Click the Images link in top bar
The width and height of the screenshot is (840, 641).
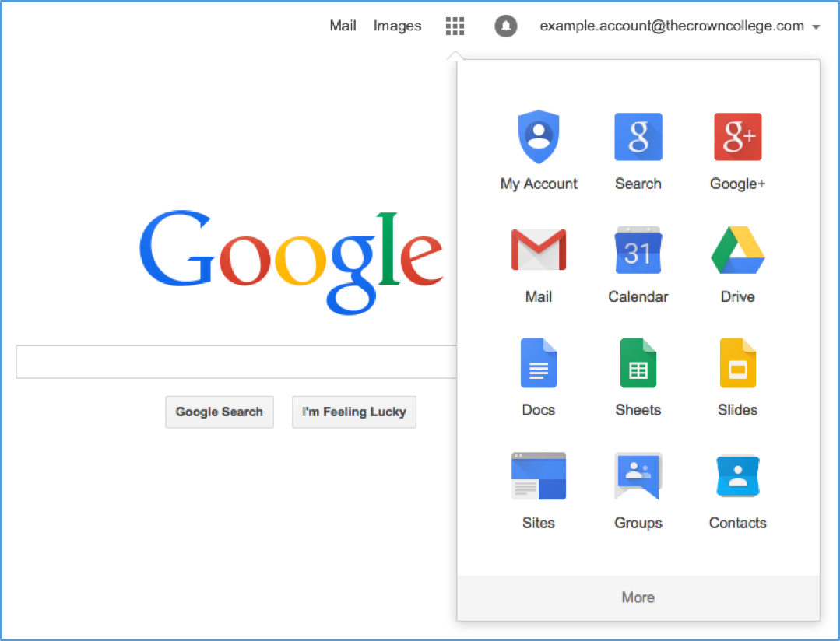pyautogui.click(x=398, y=26)
